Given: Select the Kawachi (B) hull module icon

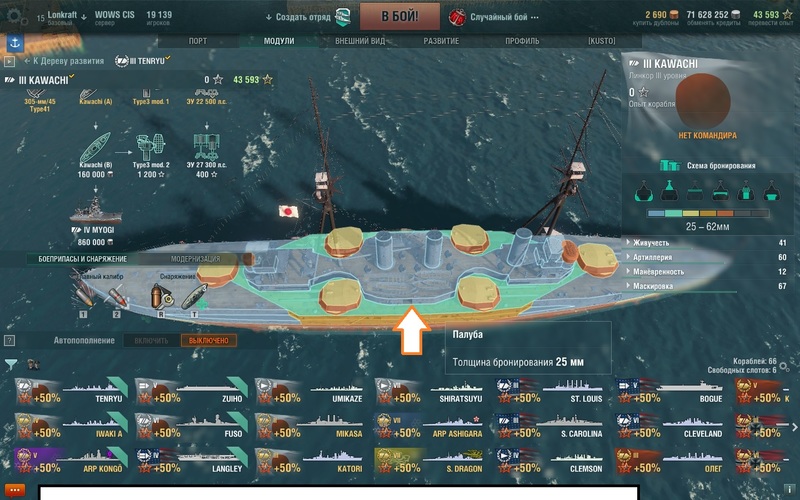Looking at the screenshot, I should point(95,147).
